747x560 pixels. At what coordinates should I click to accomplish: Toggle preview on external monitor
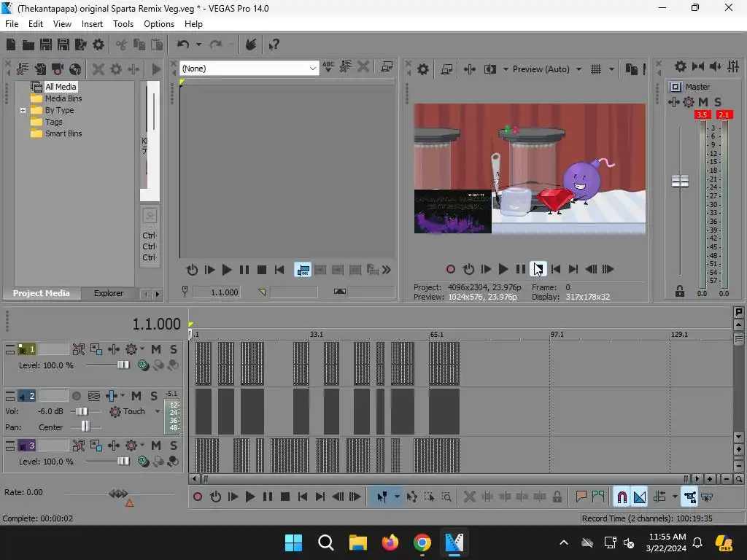tap(447, 69)
